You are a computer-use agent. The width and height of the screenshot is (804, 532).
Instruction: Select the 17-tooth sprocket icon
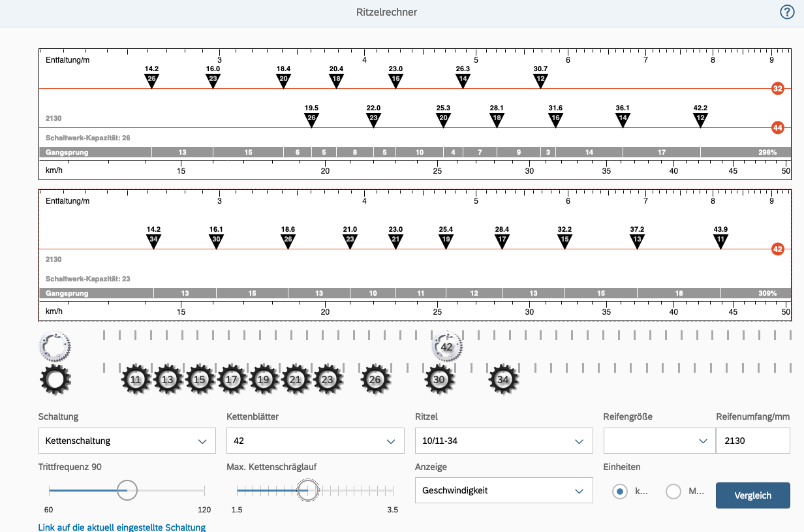[x=232, y=379]
